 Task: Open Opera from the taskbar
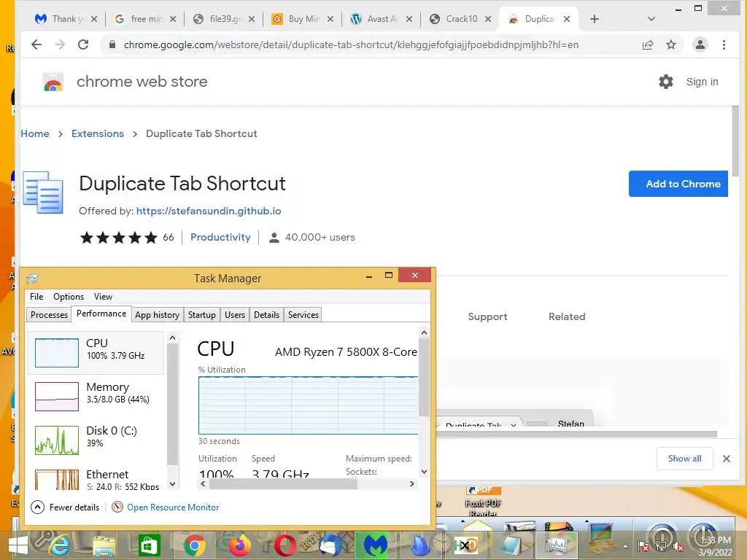pyautogui.click(x=285, y=545)
